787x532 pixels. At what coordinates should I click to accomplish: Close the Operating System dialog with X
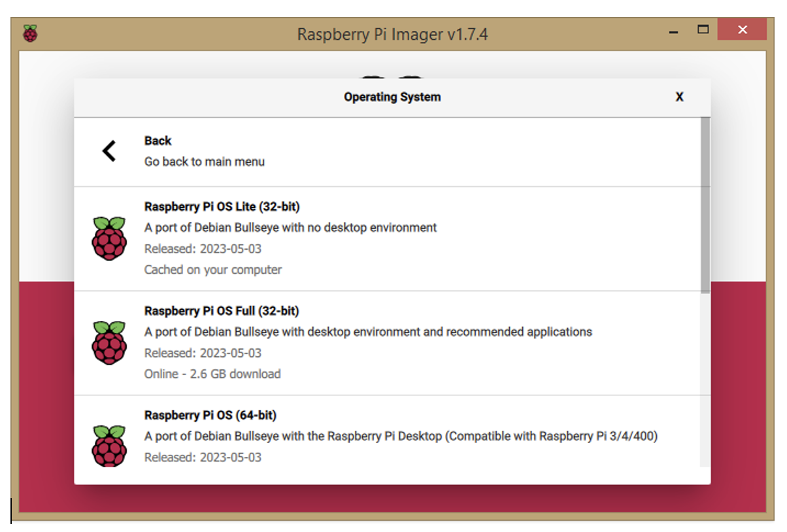pyautogui.click(x=680, y=97)
